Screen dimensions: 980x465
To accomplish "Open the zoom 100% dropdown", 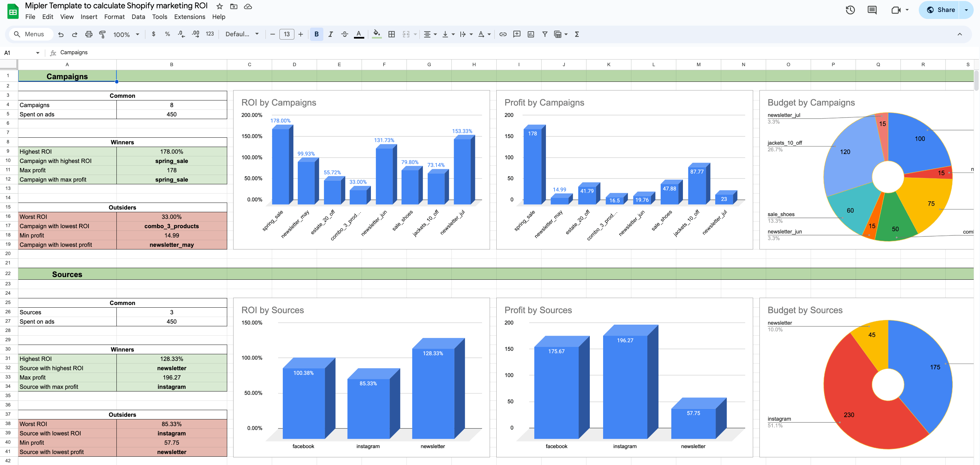I will coord(126,34).
